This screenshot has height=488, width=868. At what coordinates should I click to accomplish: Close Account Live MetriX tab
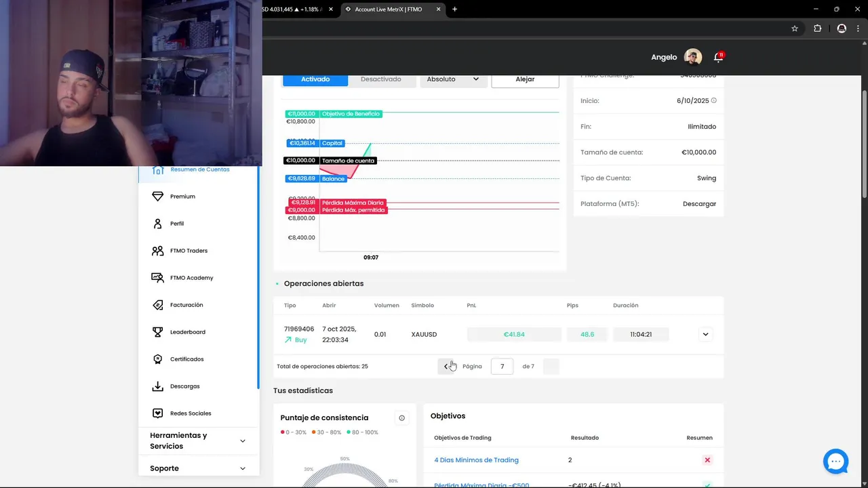coord(438,9)
